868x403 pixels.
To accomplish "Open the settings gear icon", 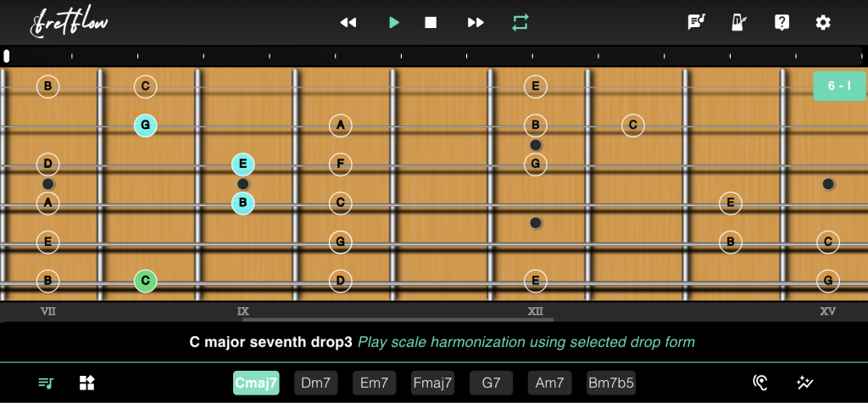I will click(x=823, y=23).
